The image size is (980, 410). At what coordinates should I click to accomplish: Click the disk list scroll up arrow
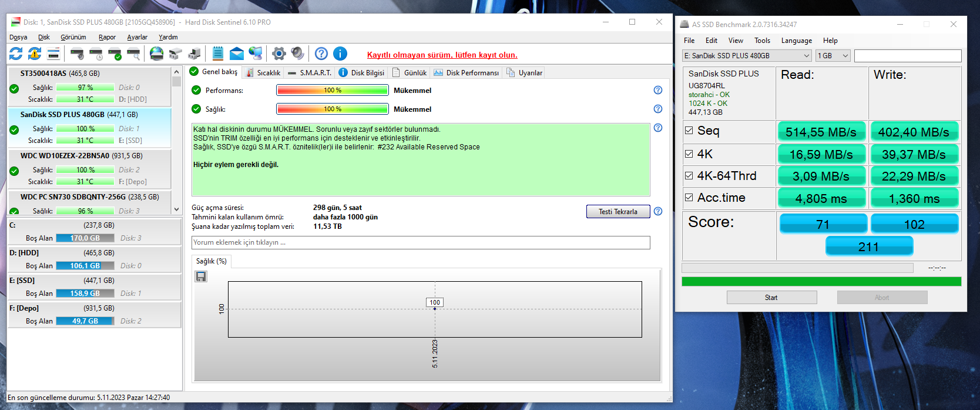coord(176,72)
